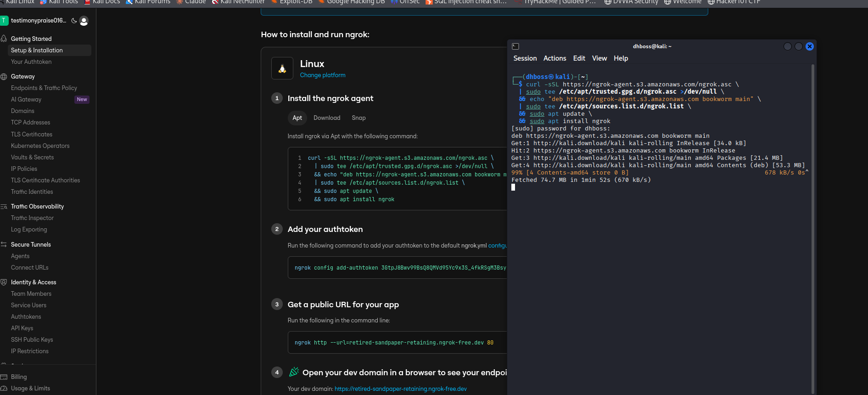The height and width of the screenshot is (395, 868).
Task: Open the Exploit-DB bookmark
Action: (292, 2)
